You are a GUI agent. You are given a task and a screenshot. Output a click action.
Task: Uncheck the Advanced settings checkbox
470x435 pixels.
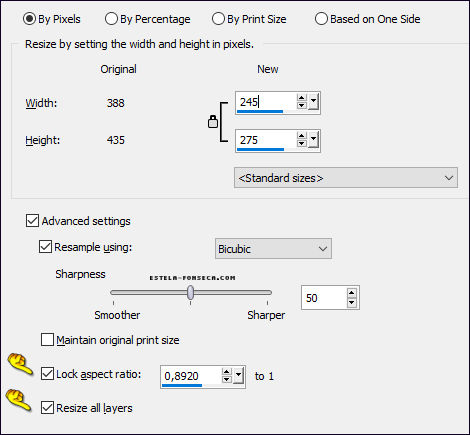click(x=32, y=221)
